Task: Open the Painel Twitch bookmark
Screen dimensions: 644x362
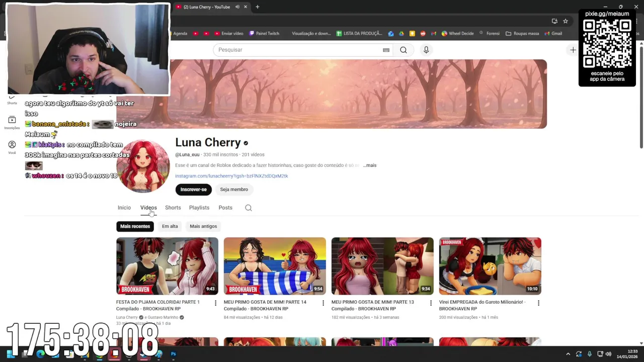Action: 264,34
